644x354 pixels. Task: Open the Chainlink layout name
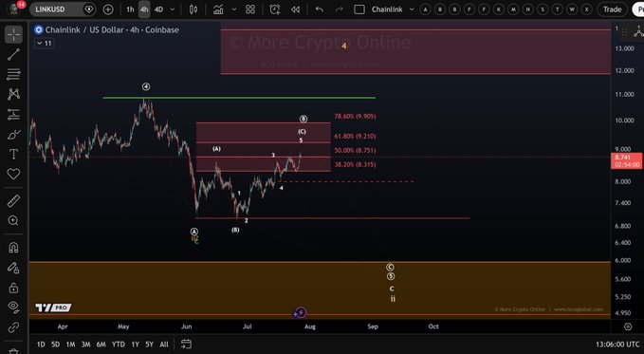pyautogui.click(x=387, y=9)
